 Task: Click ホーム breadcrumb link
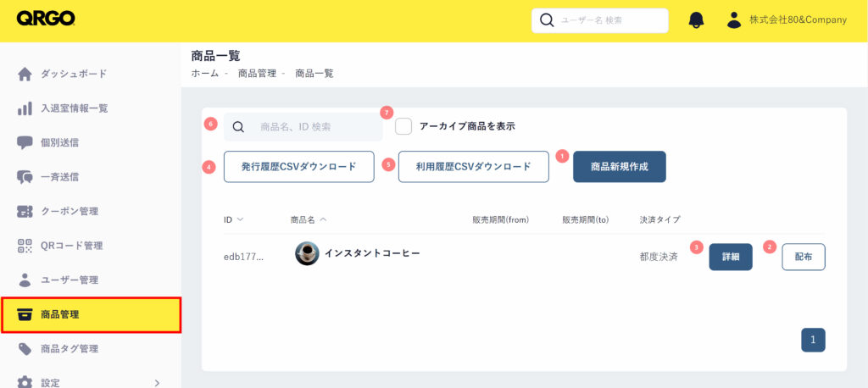205,73
